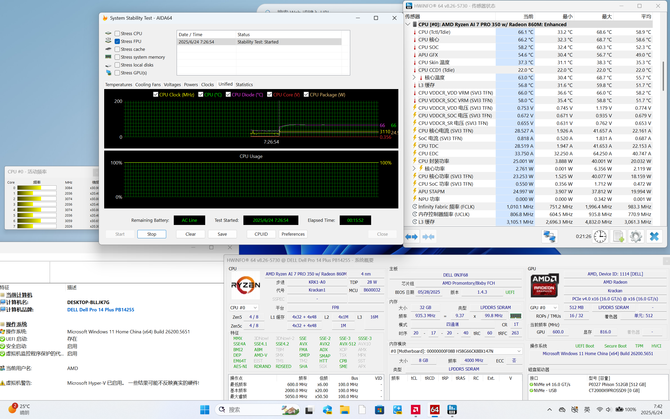
Task: Click HWiNFO save log file icon
Action: [x=618, y=236]
